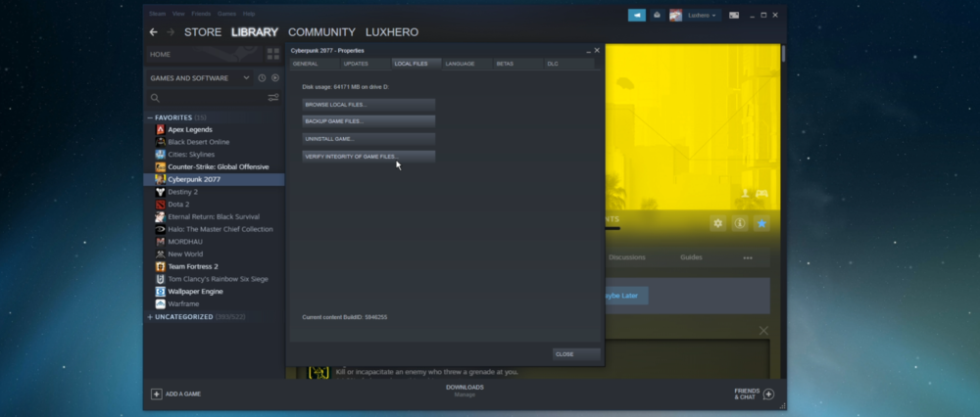The width and height of the screenshot is (980, 417).
Task: Open the View menu
Action: coord(178,14)
